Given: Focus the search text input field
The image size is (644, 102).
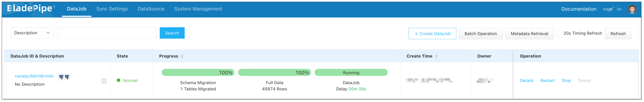Looking at the screenshot, I should coord(107,33).
